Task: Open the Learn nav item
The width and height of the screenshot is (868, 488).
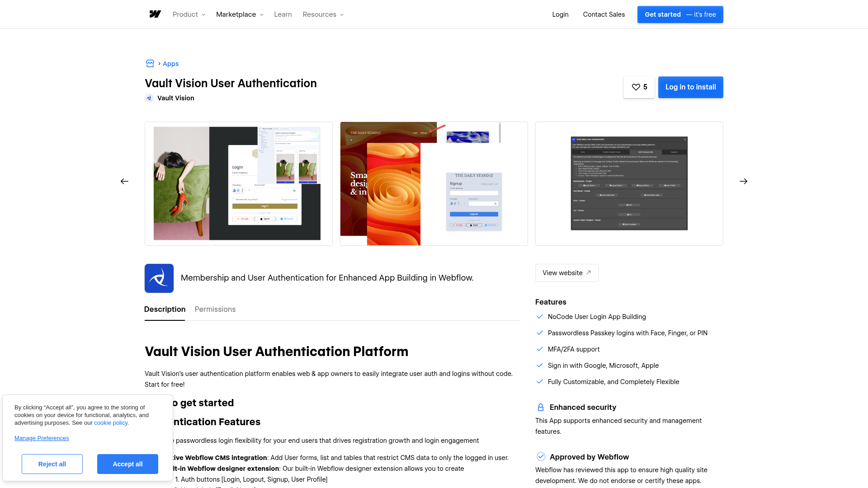Action: [283, 14]
